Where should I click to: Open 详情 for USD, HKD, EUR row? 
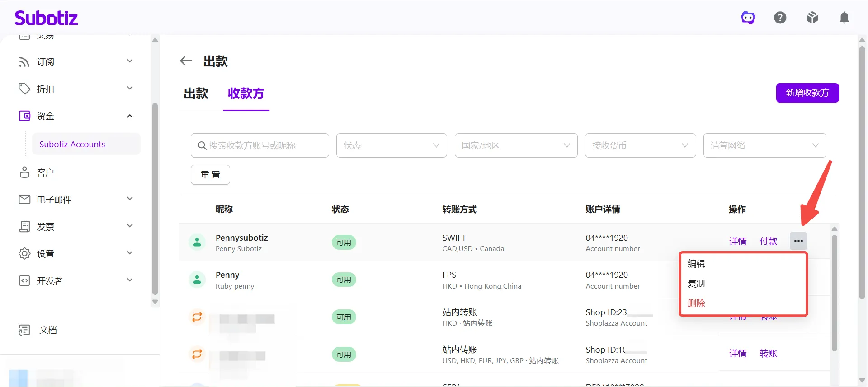[738, 353]
